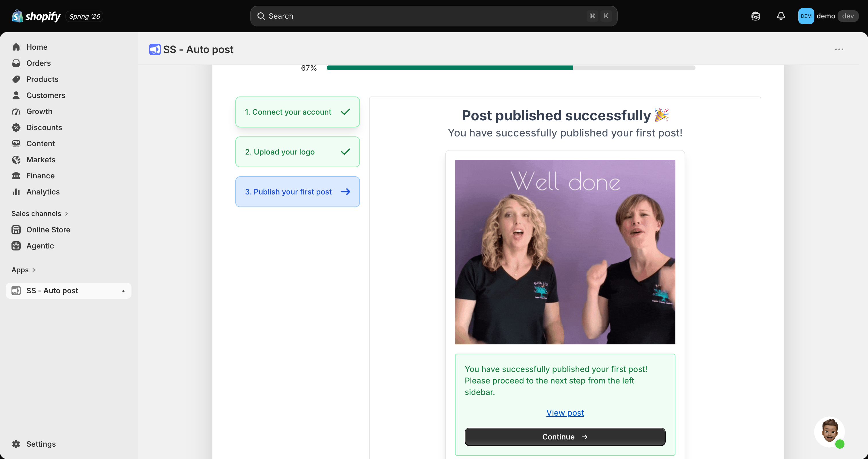The width and height of the screenshot is (868, 459).
Task: Click the checkmark on Connect your account
Action: tap(345, 112)
